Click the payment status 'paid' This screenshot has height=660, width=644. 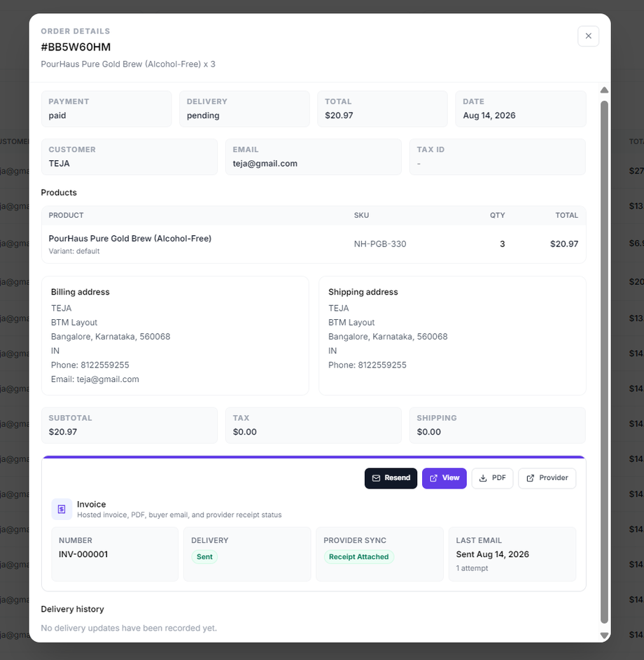57,115
